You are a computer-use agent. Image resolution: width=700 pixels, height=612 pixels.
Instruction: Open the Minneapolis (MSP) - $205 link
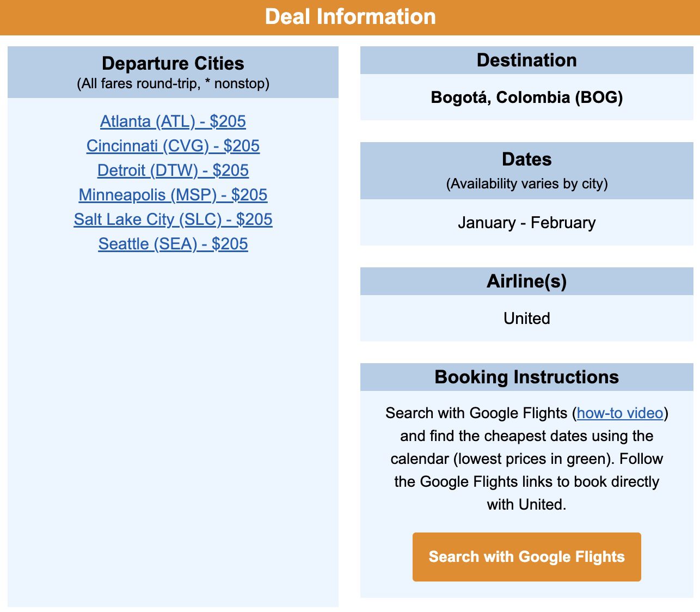[173, 194]
